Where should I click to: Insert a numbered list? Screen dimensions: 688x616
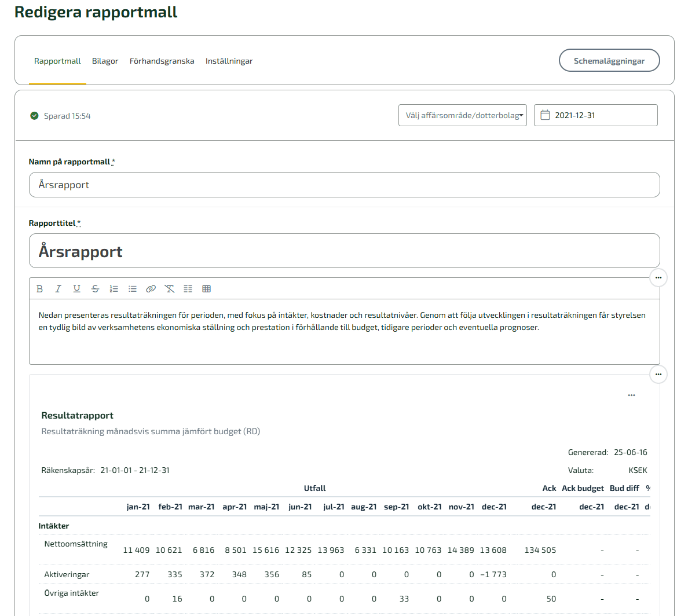(114, 289)
